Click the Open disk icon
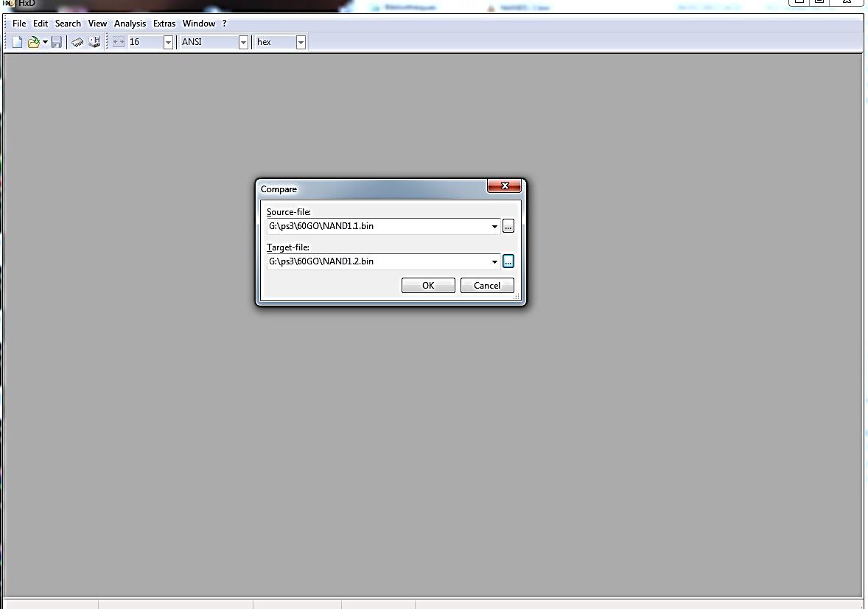 pyautogui.click(x=94, y=43)
